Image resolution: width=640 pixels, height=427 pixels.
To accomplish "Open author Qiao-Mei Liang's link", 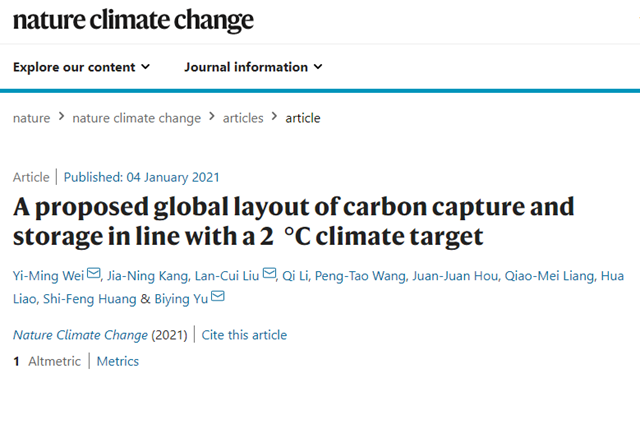I will [549, 276].
